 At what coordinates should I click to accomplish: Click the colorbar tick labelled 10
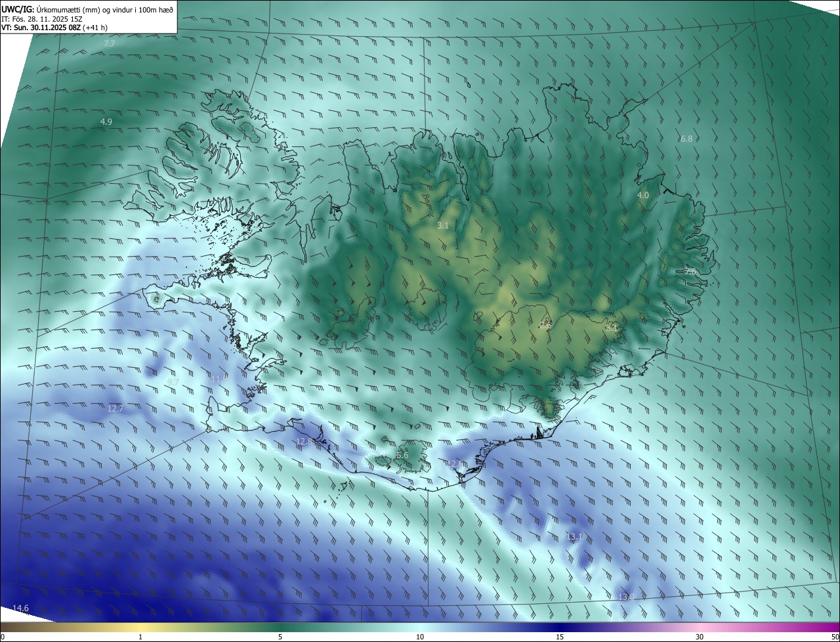tap(420, 637)
